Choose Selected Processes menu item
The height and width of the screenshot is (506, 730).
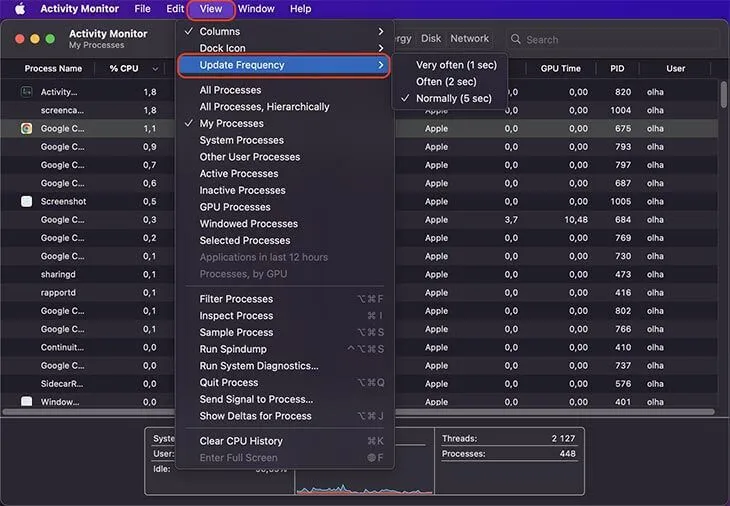coord(244,241)
